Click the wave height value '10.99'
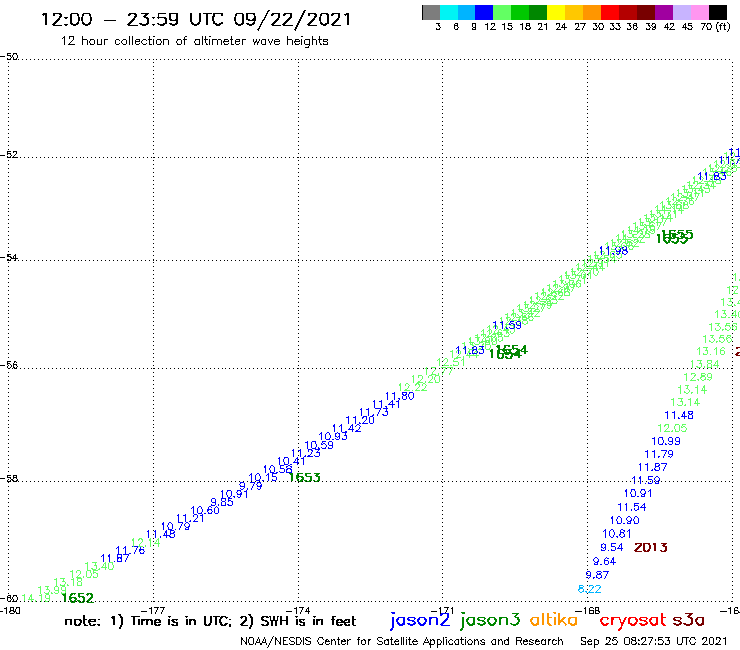 click(666, 441)
